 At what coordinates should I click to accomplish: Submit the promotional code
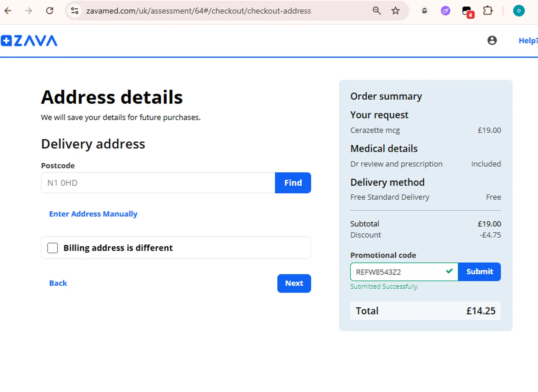click(480, 272)
